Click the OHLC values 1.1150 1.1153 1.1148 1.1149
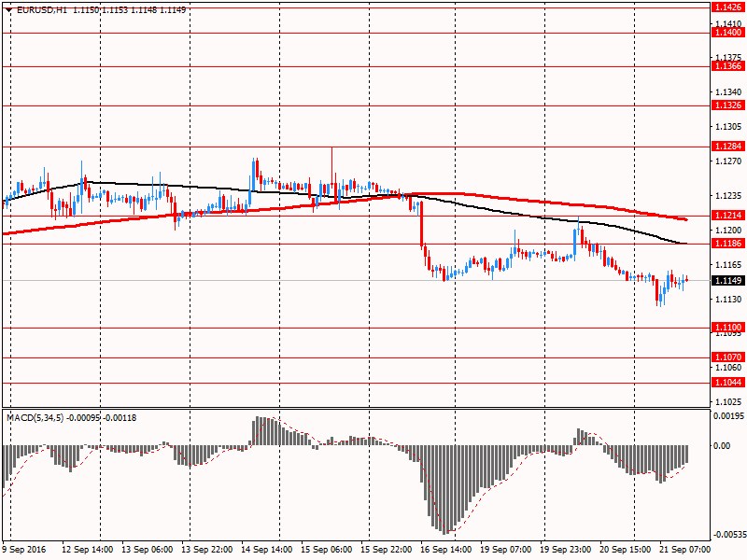The width and height of the screenshot is (747, 560). [x=129, y=10]
